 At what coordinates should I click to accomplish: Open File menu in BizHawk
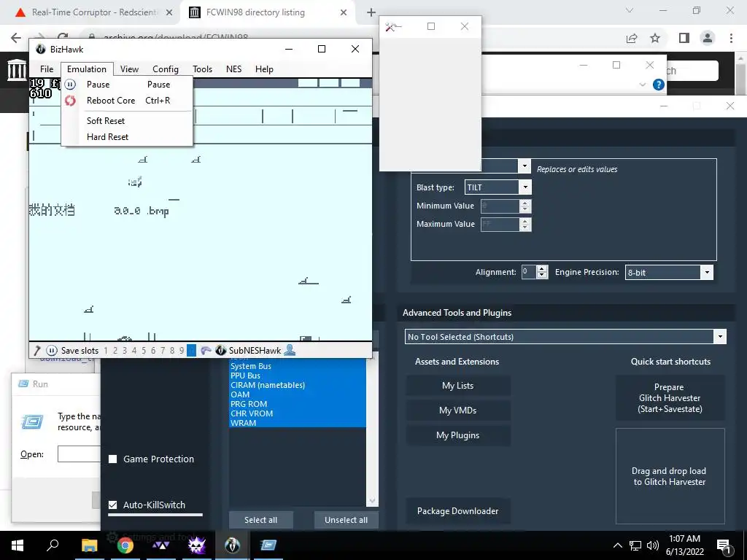point(47,69)
